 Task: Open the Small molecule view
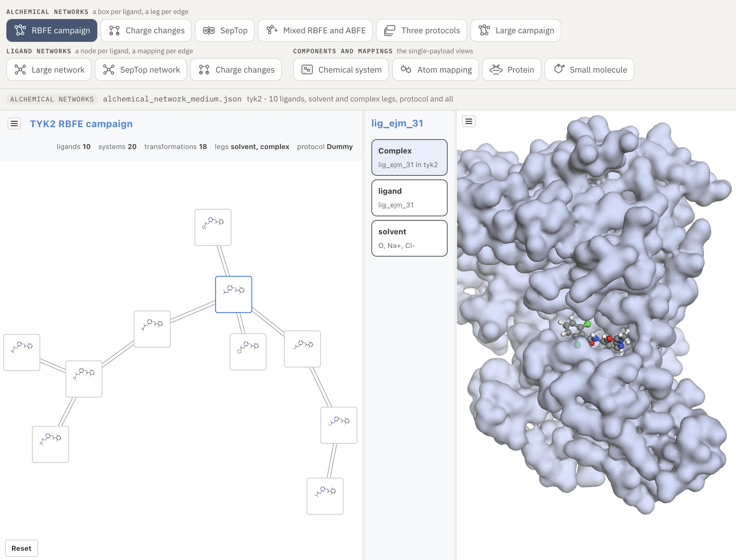click(x=589, y=70)
